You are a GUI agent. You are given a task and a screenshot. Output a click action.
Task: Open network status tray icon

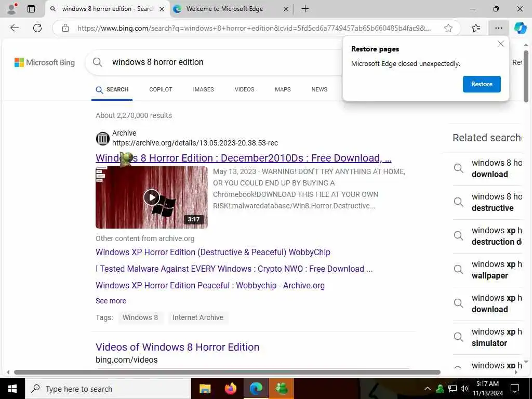click(453, 389)
